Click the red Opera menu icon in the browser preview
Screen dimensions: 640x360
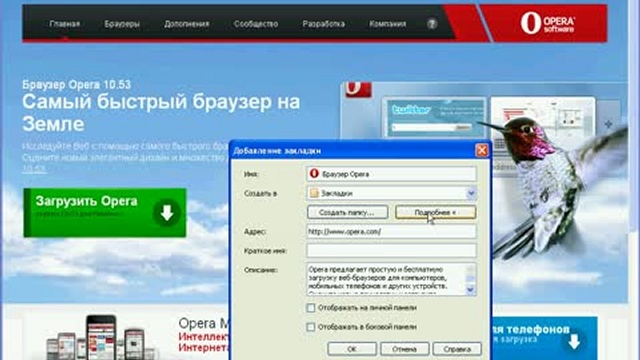pyautogui.click(x=358, y=89)
